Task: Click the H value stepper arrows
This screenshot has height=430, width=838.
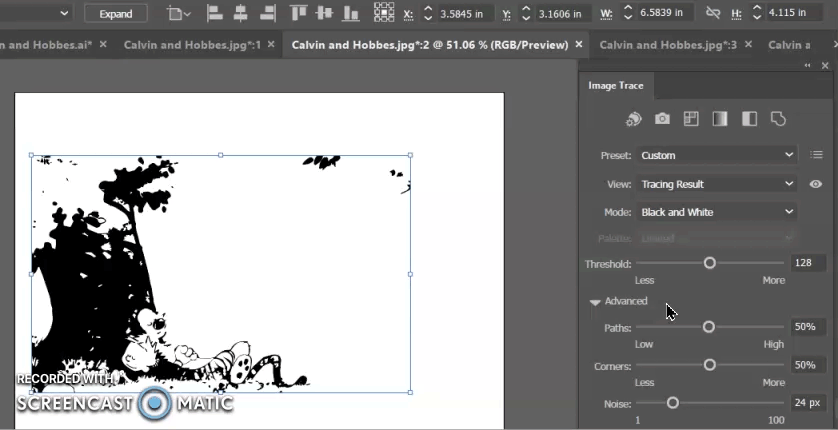Action: pyautogui.click(x=757, y=12)
